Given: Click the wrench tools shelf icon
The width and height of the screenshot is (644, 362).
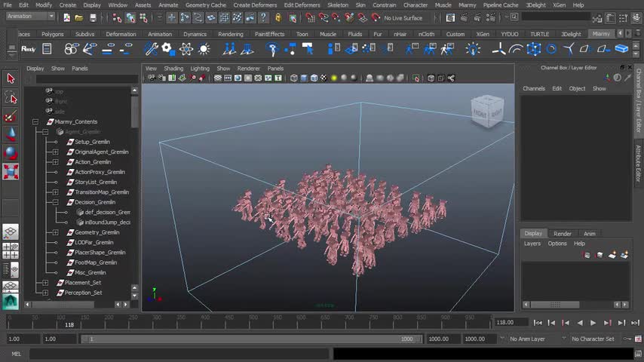Looking at the screenshot, I should tap(151, 49).
